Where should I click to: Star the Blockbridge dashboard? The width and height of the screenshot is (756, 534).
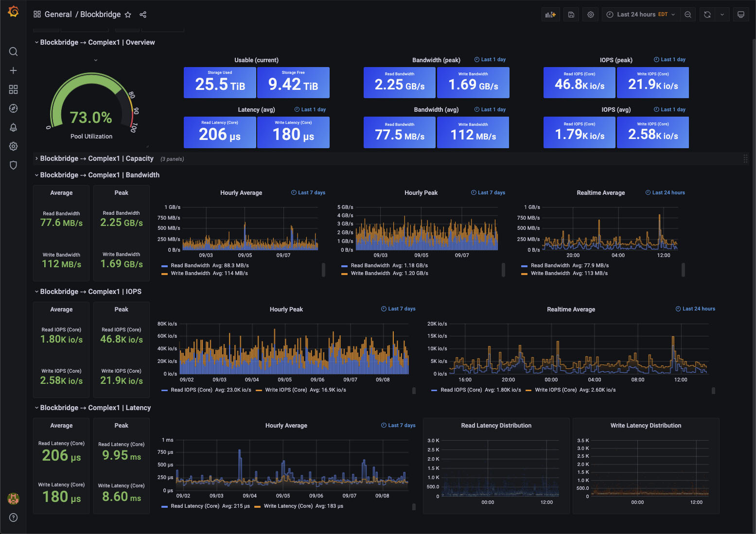tap(127, 15)
